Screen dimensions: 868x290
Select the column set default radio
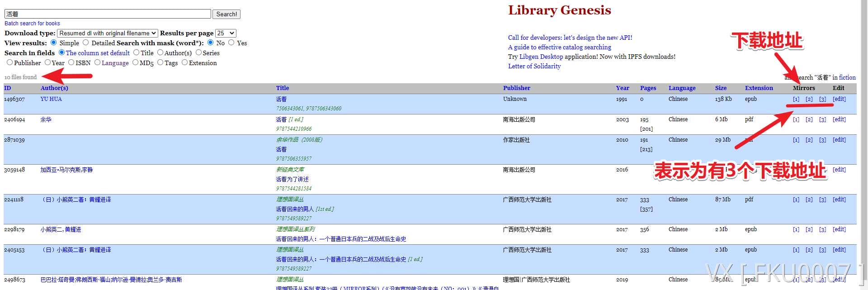[61, 52]
